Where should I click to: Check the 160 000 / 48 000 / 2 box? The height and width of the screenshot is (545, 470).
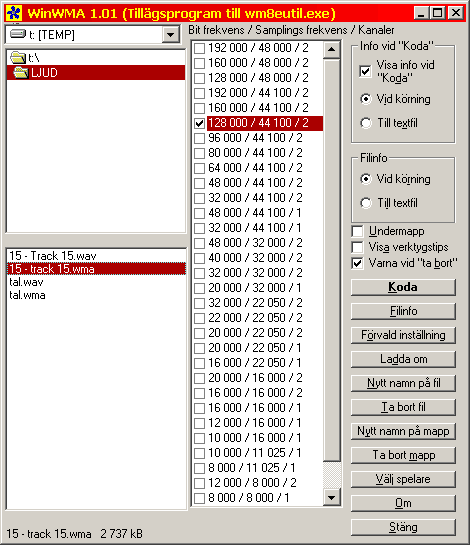[x=199, y=63]
